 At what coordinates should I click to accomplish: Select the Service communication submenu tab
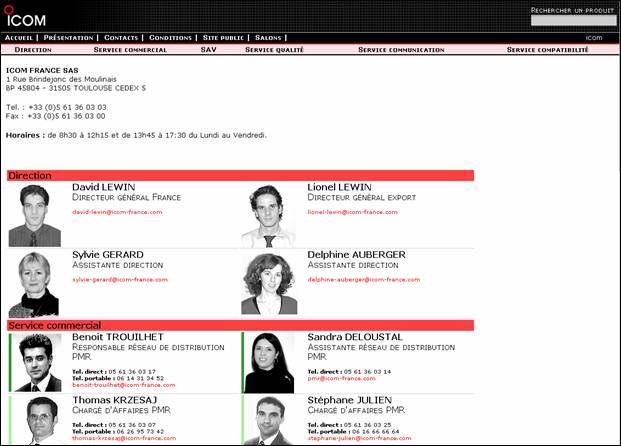401,50
